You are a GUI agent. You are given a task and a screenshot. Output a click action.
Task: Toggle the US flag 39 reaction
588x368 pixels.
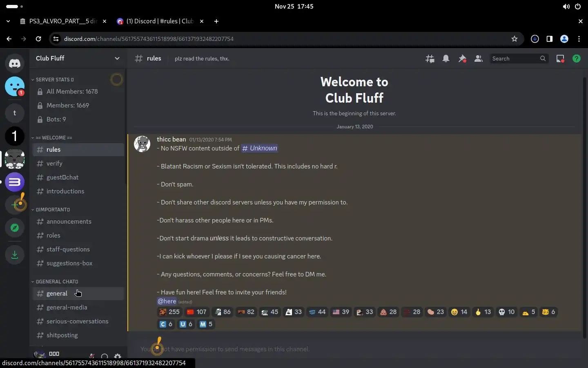tap(341, 312)
